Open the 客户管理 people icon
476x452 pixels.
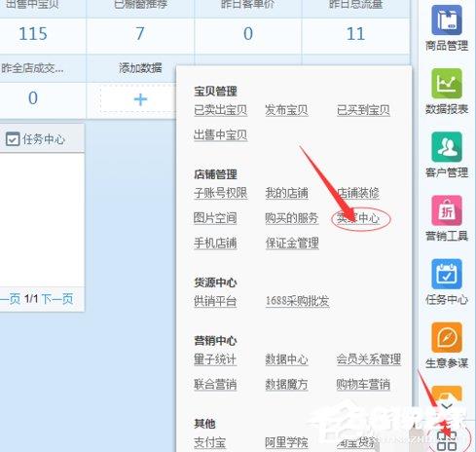pos(447,147)
